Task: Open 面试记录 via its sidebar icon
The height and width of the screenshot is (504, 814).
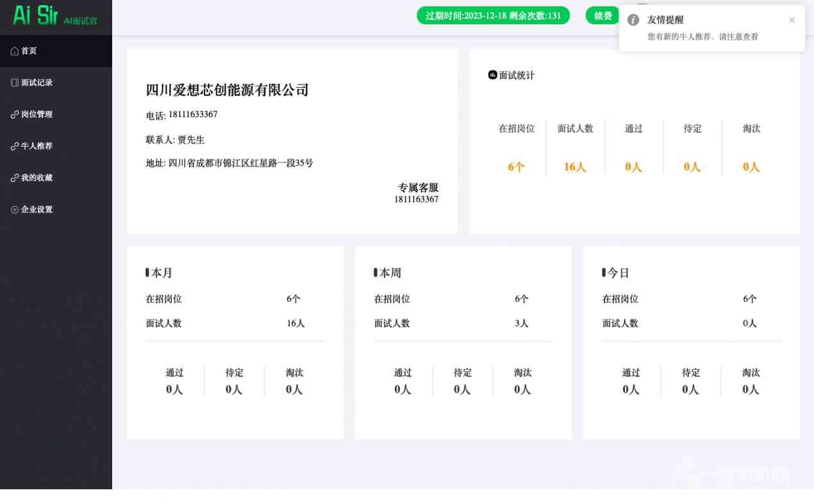Action: coord(15,83)
